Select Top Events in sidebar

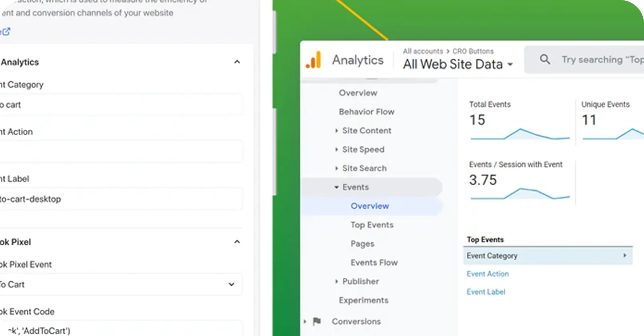click(372, 225)
